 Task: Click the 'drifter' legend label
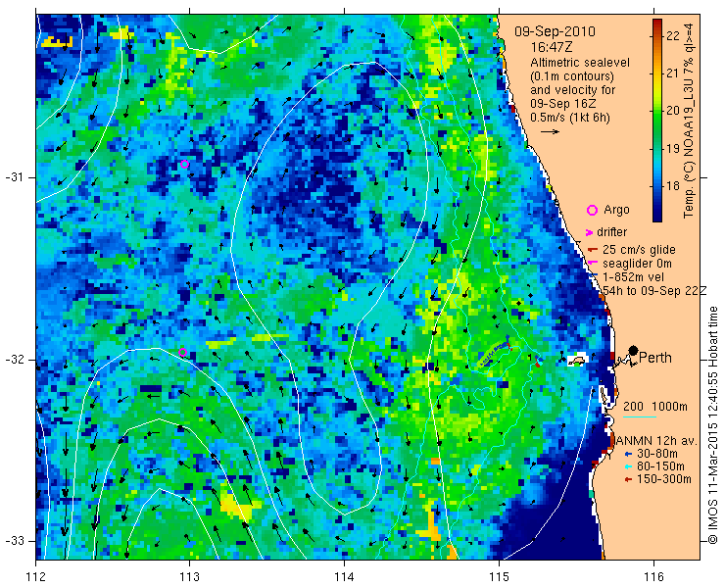[611, 232]
